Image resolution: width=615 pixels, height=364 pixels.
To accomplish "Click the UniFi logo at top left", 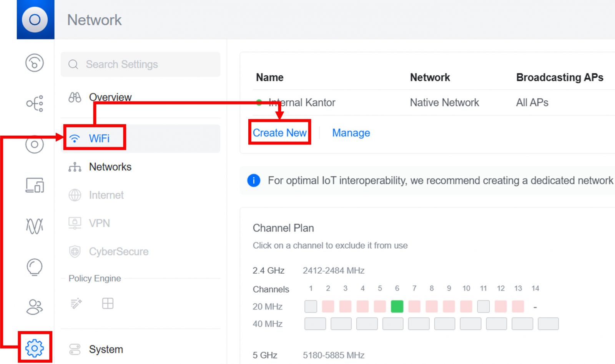I will (x=35, y=19).
